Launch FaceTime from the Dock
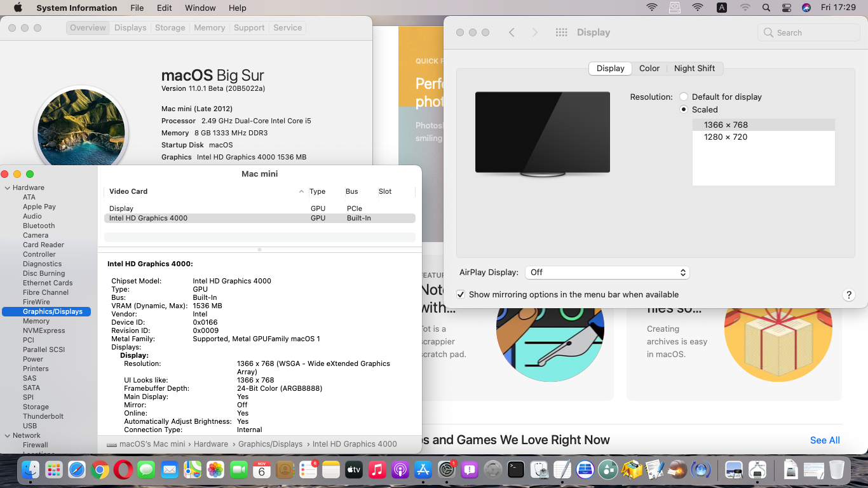The height and width of the screenshot is (488, 868). pos(238,470)
